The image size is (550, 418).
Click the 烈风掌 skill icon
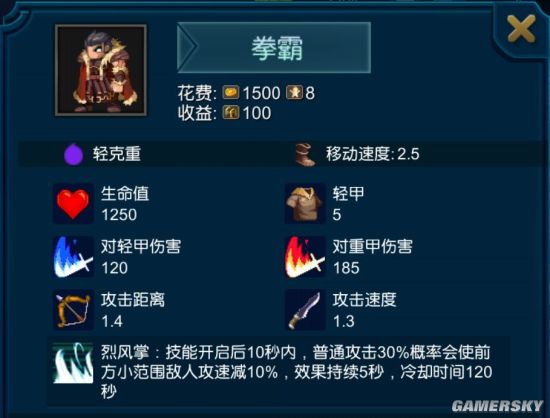pyautogui.click(x=73, y=363)
